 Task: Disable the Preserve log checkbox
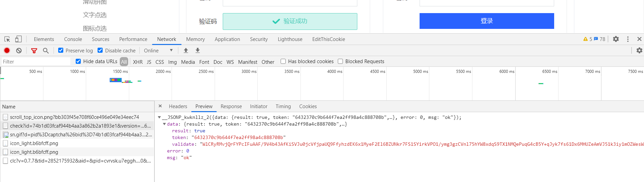pos(61,50)
